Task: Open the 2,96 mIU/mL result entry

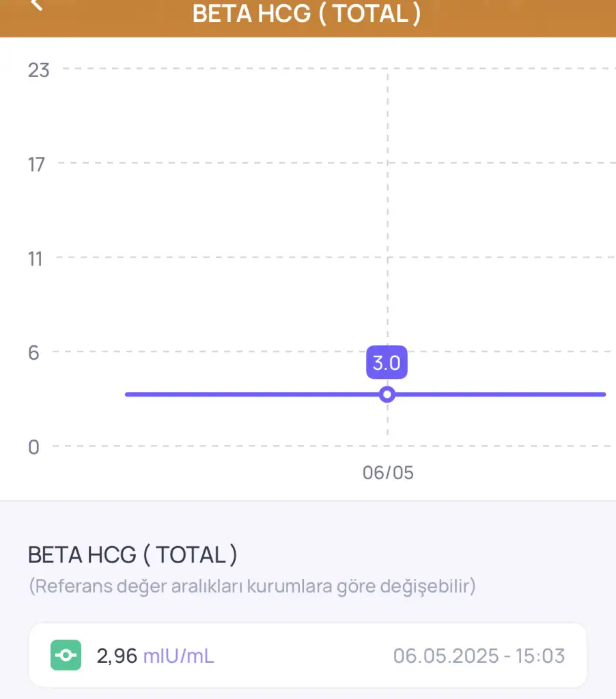Action: point(307,655)
